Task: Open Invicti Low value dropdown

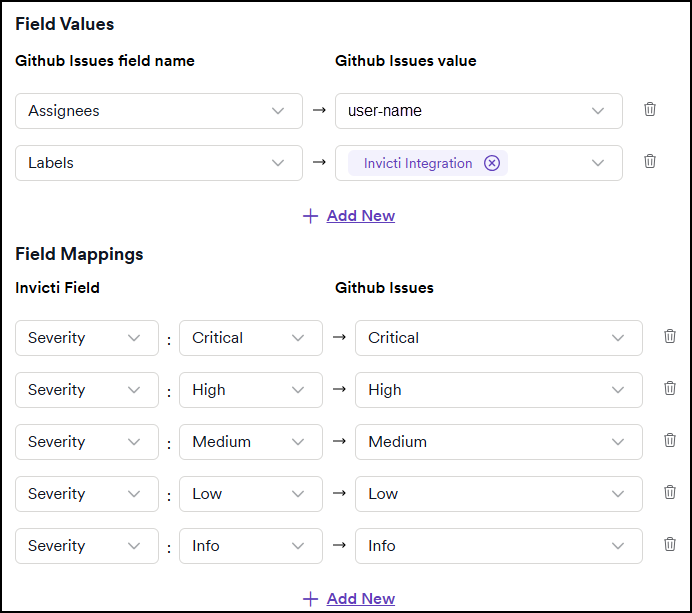Action: point(251,494)
